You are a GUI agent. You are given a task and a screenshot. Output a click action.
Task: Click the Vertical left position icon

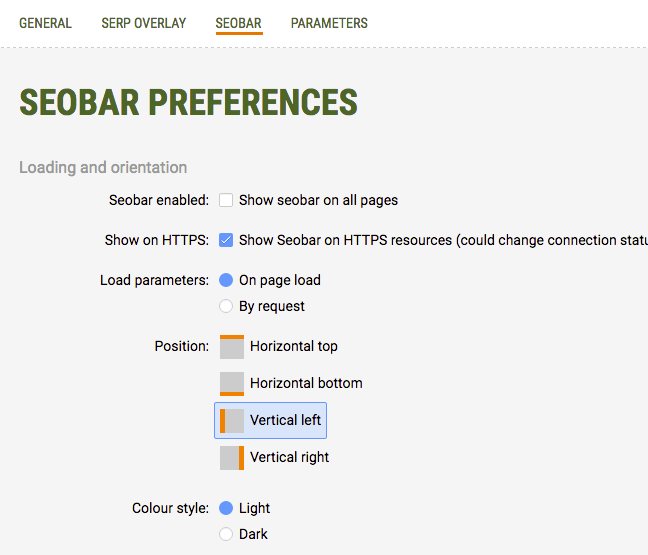pos(232,421)
